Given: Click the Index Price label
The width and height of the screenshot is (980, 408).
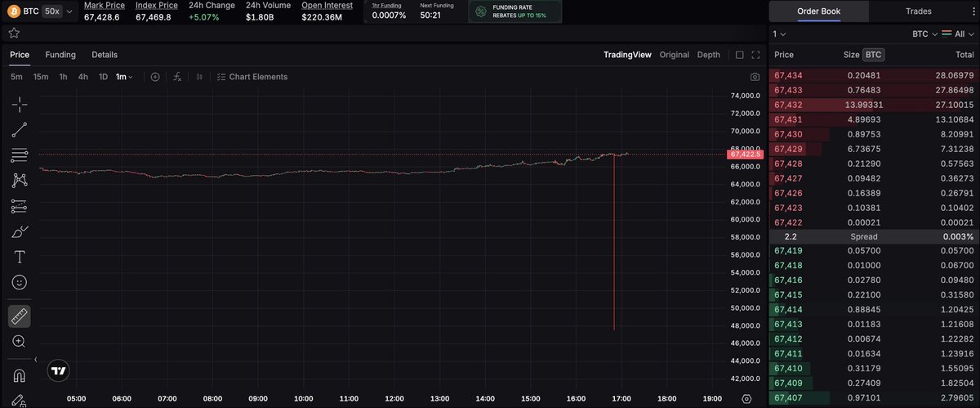Looking at the screenshot, I should [x=157, y=5].
